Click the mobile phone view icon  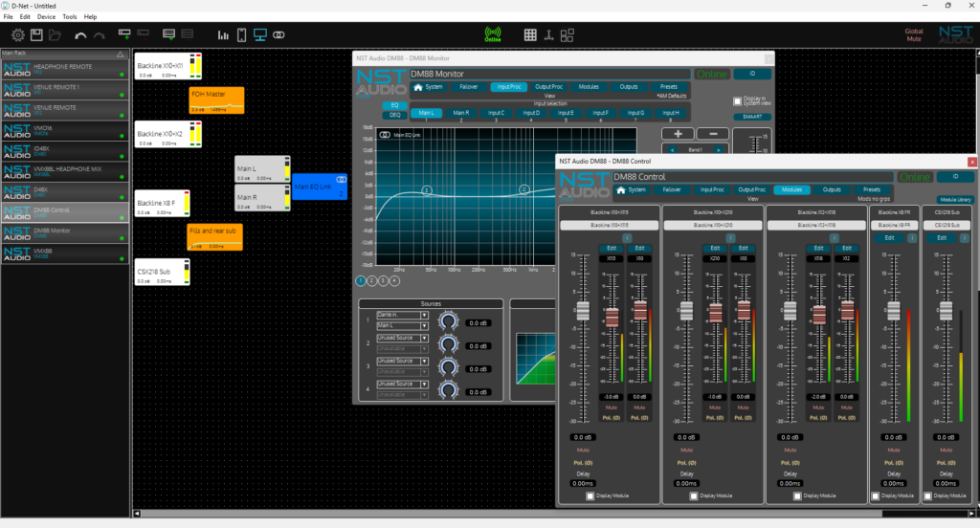coord(241,35)
